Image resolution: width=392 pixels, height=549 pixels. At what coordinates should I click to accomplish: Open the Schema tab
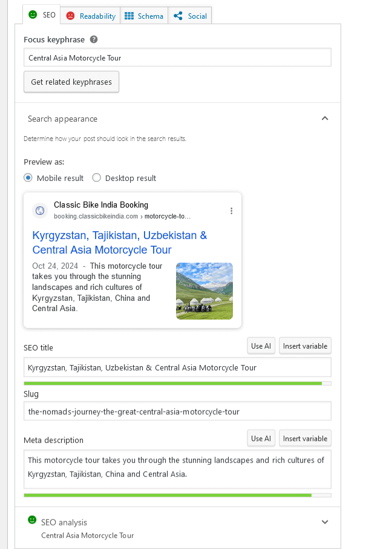pyautogui.click(x=144, y=16)
